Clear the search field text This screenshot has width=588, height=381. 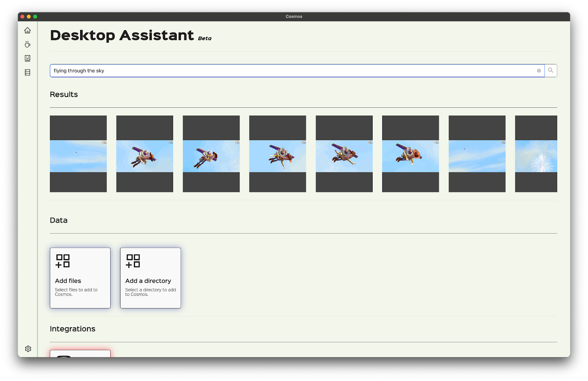pyautogui.click(x=539, y=71)
